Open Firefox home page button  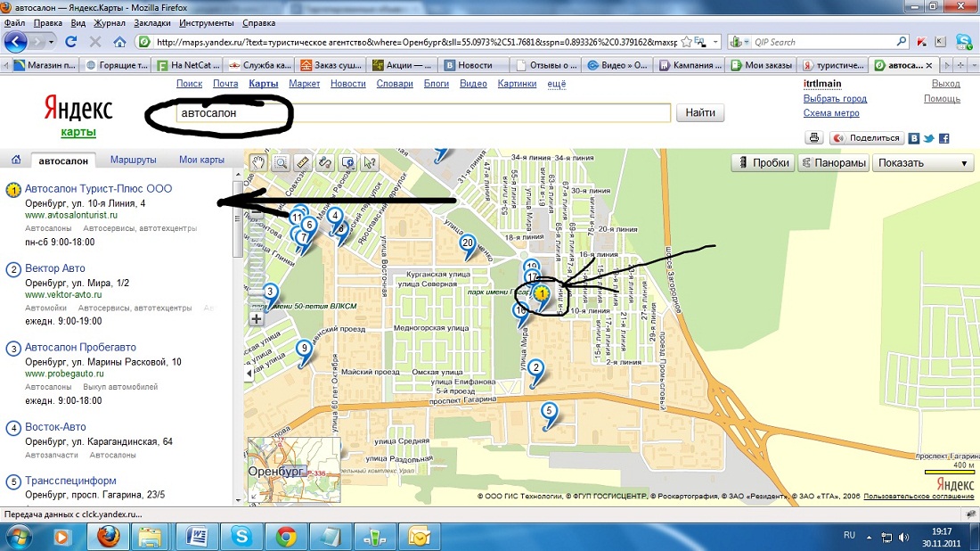click(x=119, y=42)
